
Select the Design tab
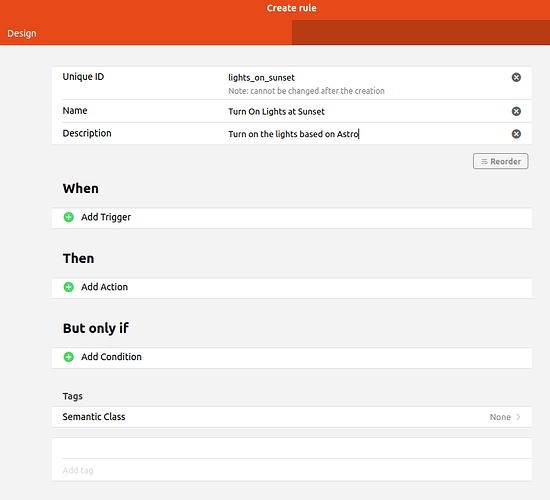(x=146, y=33)
